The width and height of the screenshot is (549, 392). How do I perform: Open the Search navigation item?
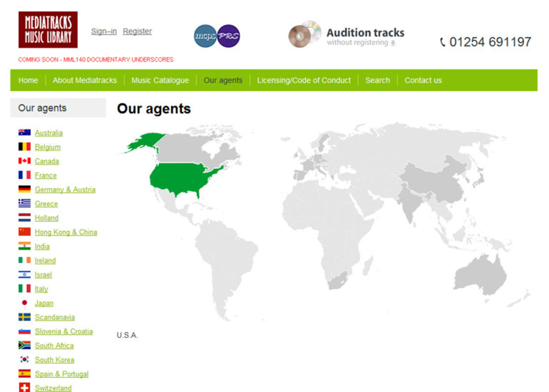pos(377,80)
